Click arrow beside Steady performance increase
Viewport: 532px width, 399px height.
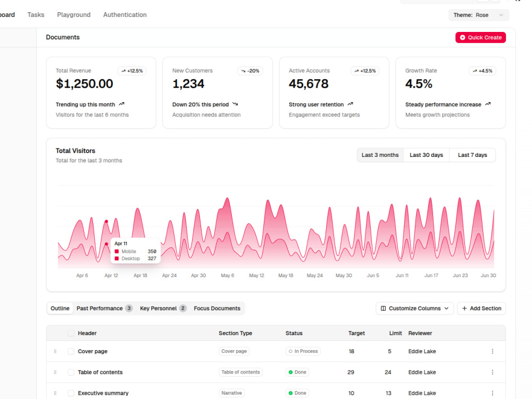(x=488, y=104)
